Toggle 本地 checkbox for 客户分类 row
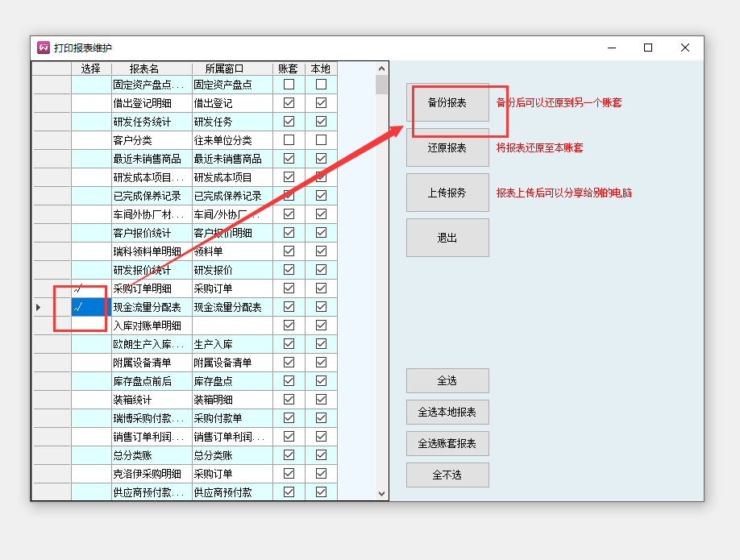The image size is (740, 560). coord(321,140)
